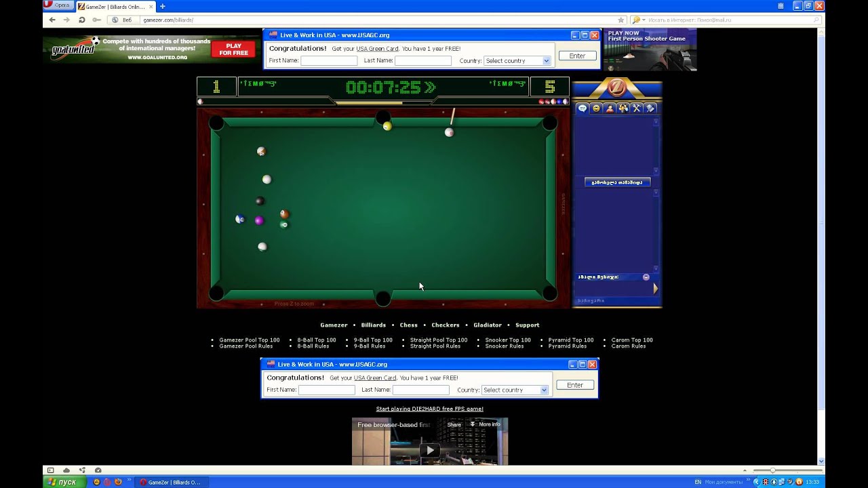
Task: Click the white cue ball near the top rail
Action: tap(449, 132)
